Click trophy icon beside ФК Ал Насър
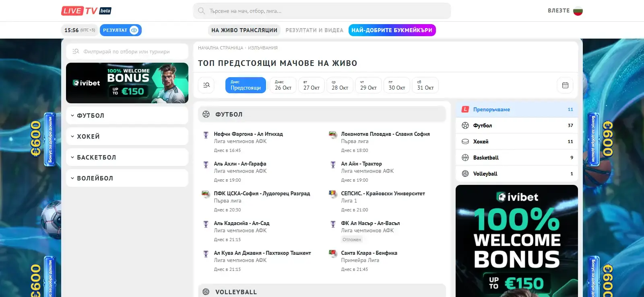This screenshot has height=297, width=644. [x=333, y=224]
